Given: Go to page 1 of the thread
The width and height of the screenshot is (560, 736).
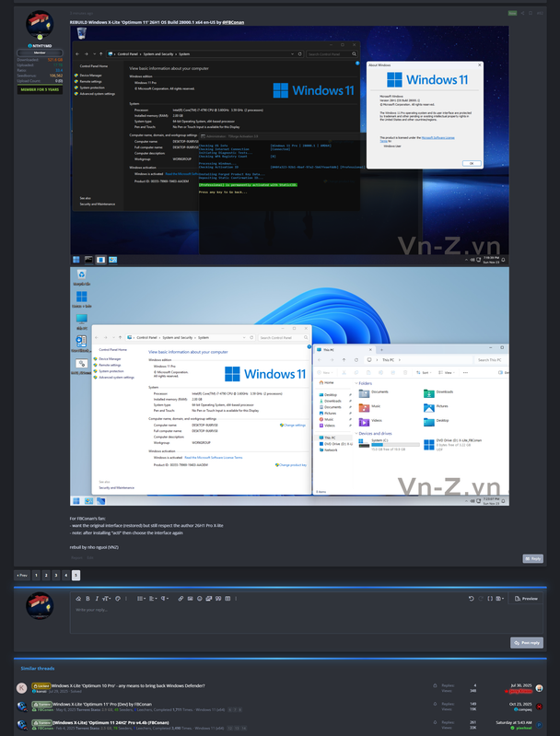Looking at the screenshot, I should pyautogui.click(x=36, y=575).
